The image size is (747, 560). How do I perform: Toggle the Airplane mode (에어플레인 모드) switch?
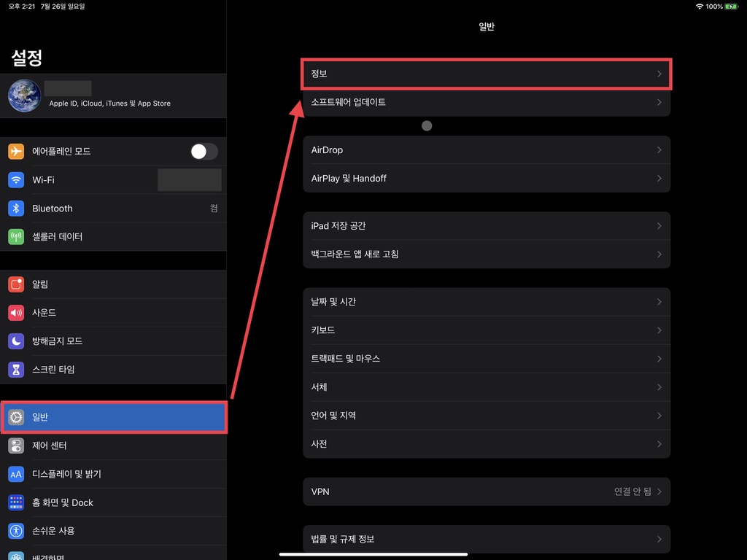click(204, 152)
